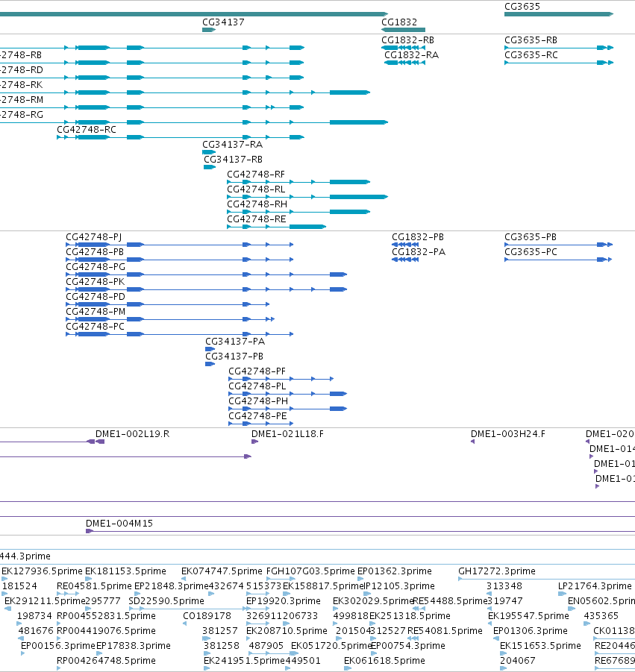Select EST LP21764.3prime
The height and width of the screenshot is (672, 635).
tap(594, 586)
